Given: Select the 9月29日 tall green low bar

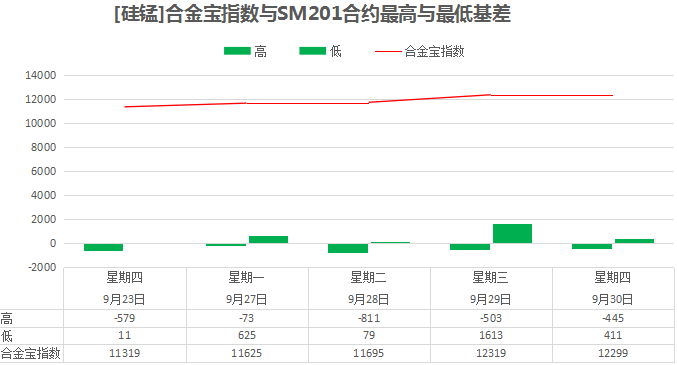Looking at the screenshot, I should click(512, 234).
